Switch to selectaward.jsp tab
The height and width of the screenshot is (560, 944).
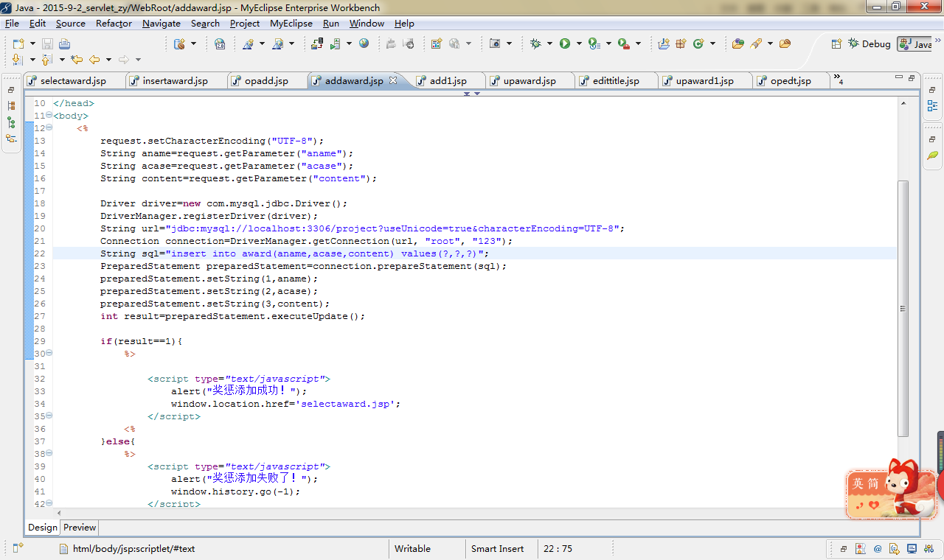pyautogui.click(x=73, y=81)
